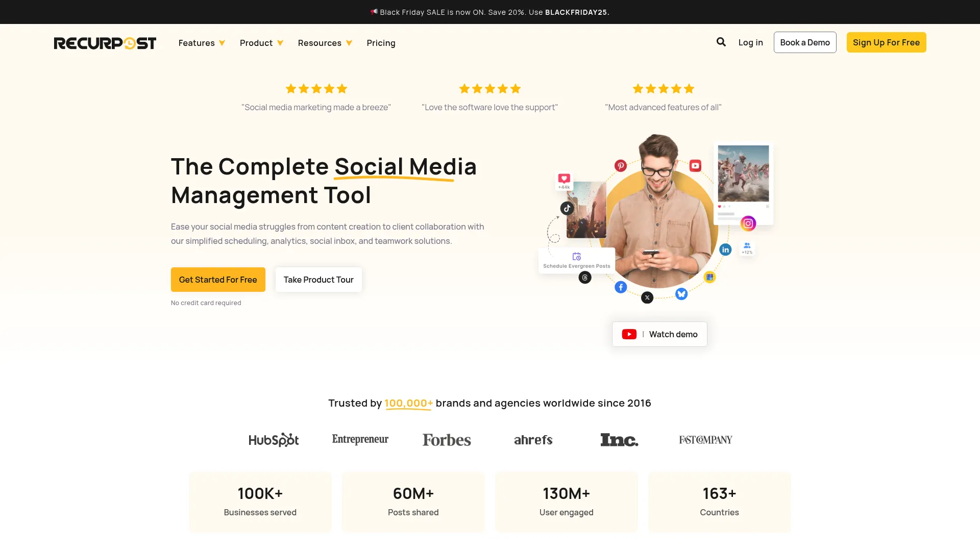Select the LinkedIn icon in the illustration
The height and width of the screenshot is (551, 980).
[725, 249]
